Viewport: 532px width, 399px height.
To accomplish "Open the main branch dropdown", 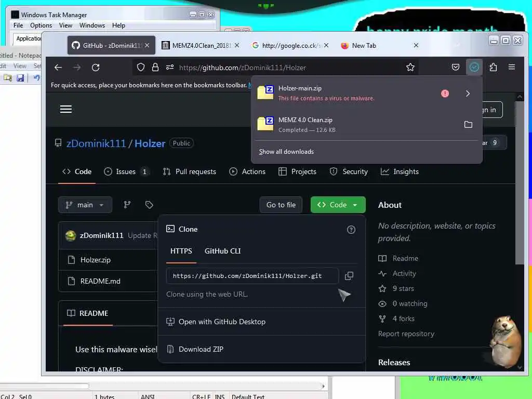I will (x=85, y=205).
